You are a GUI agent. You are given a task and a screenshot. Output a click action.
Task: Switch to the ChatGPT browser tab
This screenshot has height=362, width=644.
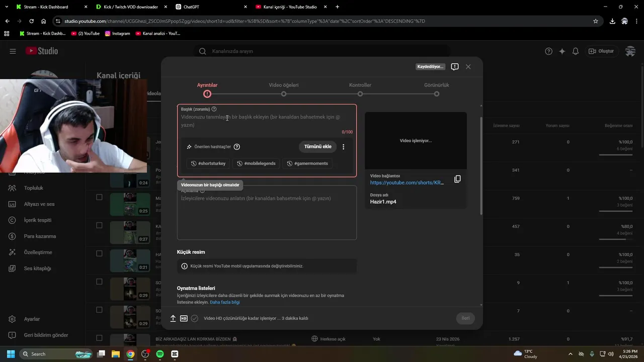coord(211,7)
